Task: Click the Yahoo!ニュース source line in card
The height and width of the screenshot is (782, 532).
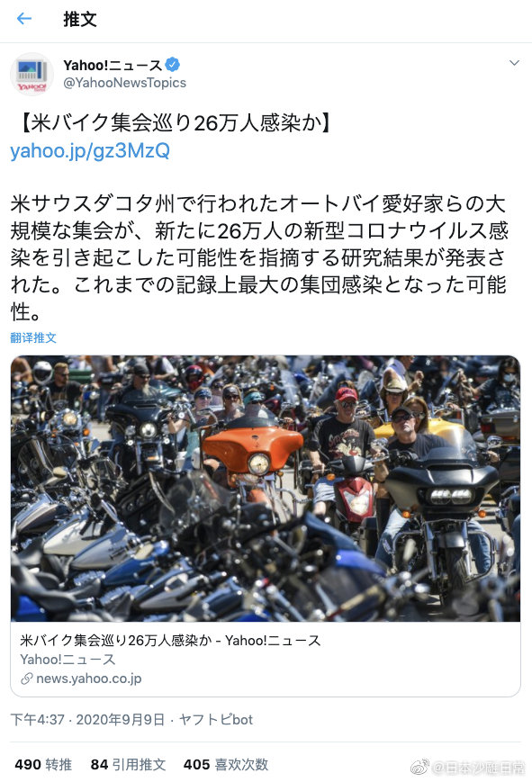Action: 68,660
